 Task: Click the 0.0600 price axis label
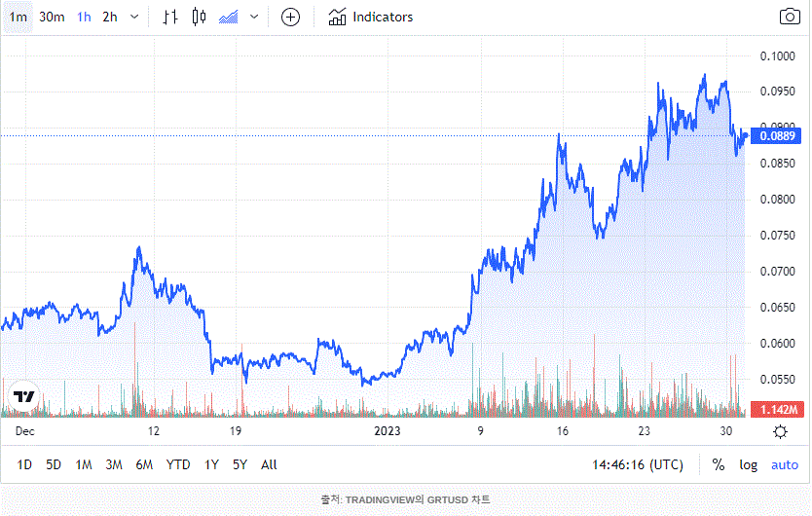coord(777,344)
